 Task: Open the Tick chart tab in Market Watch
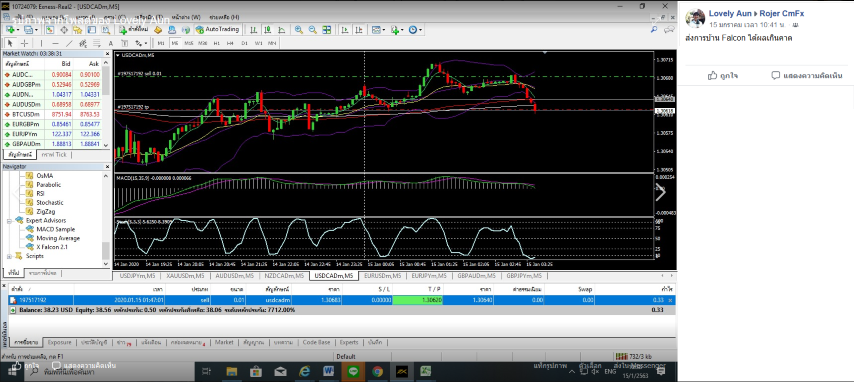[54, 154]
